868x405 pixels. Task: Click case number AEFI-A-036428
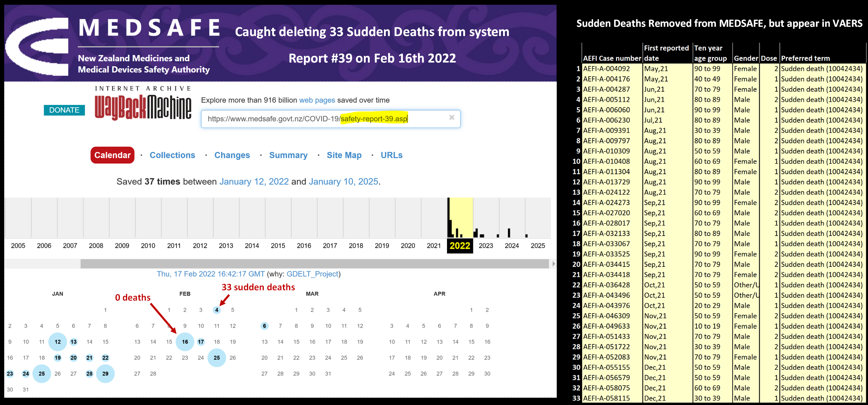pyautogui.click(x=606, y=285)
